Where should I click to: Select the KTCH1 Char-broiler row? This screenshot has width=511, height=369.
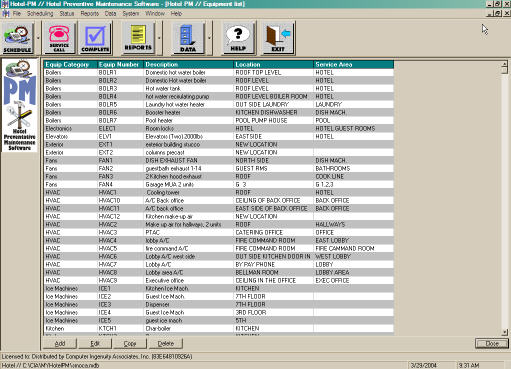[219, 328]
